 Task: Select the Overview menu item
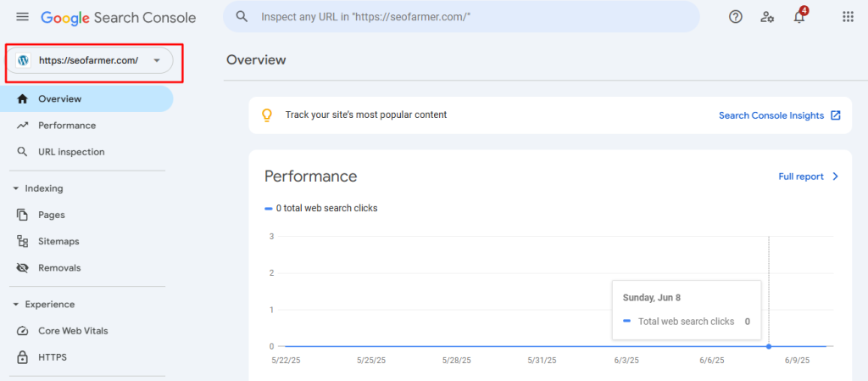[x=86, y=99]
